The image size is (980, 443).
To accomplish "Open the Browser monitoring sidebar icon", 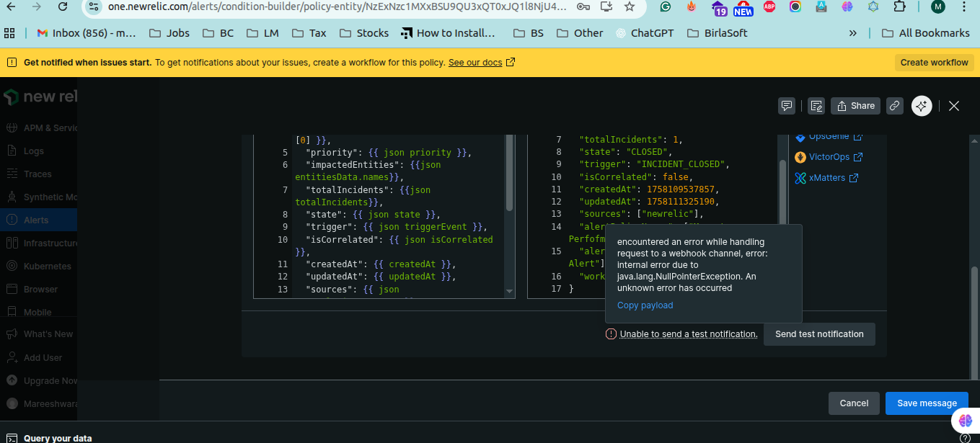I will 12,289.
